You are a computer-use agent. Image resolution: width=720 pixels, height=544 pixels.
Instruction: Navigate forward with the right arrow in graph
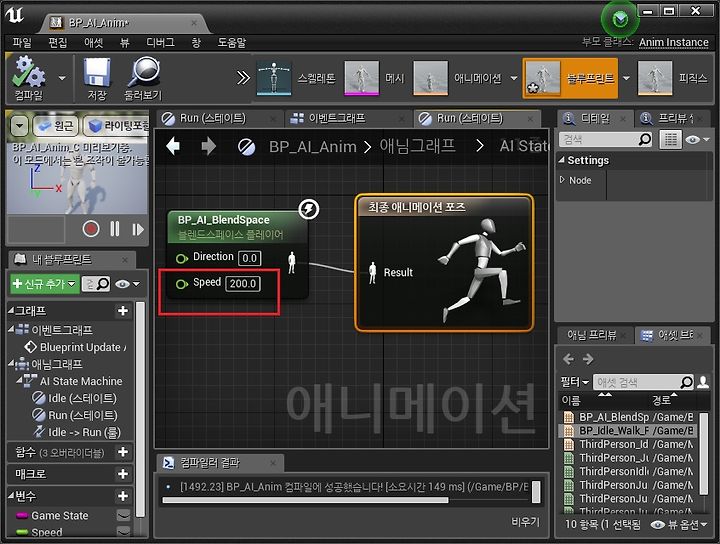[x=208, y=146]
